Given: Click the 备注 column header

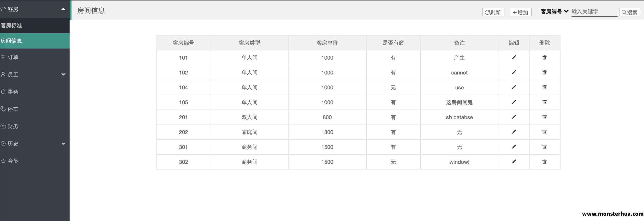Looking at the screenshot, I should point(459,43).
